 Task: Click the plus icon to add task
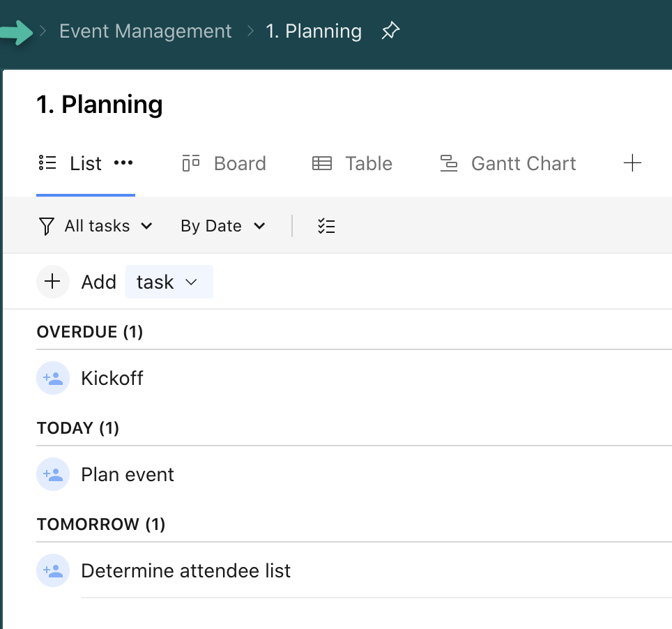coord(52,282)
